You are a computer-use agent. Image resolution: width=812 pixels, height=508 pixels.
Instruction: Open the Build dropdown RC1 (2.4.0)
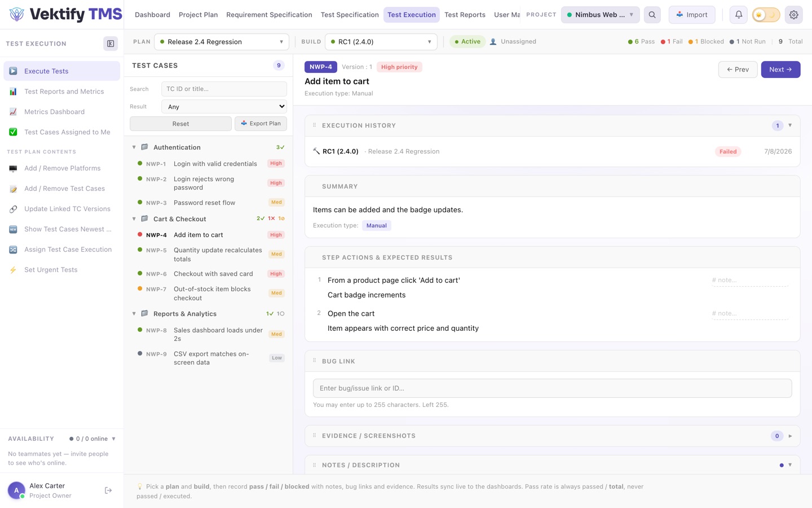coord(381,42)
